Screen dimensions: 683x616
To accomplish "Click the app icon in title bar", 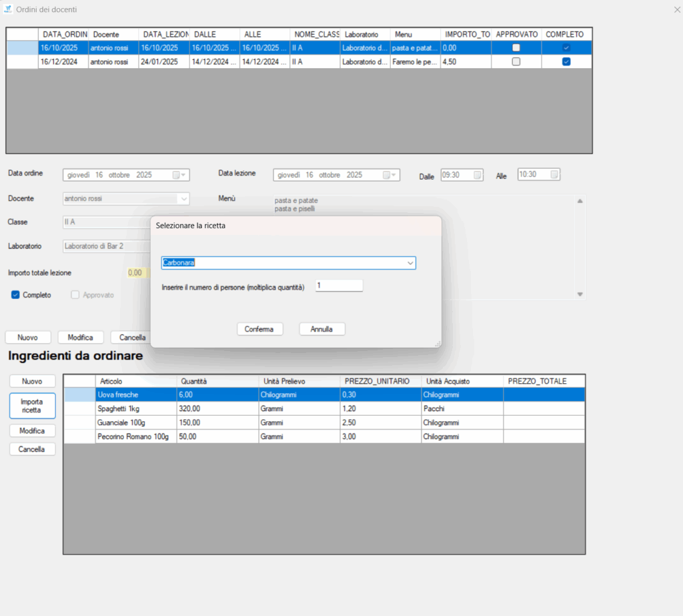I will point(8,9).
